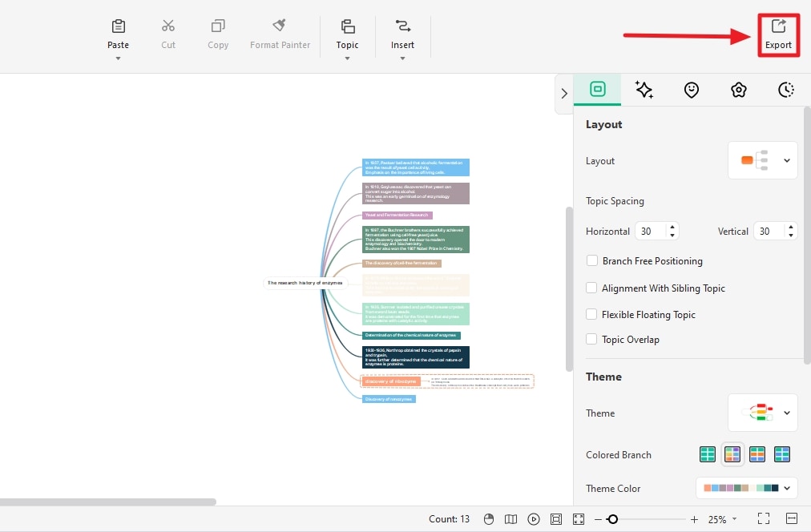Click the Vertical spacing input field

[x=769, y=231]
